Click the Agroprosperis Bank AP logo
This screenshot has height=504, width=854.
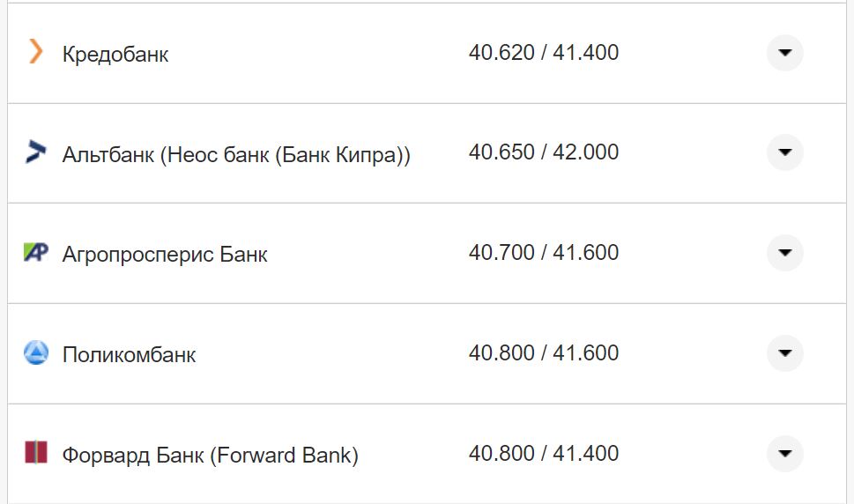(35, 253)
